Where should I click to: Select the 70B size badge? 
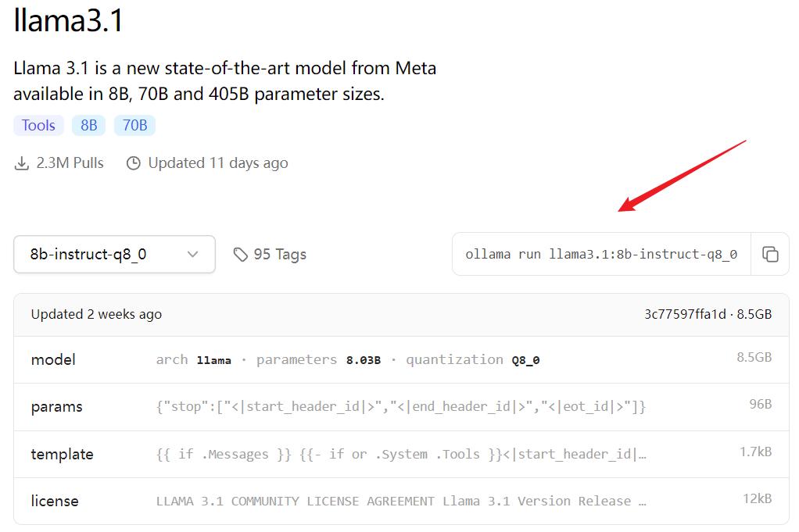pos(134,125)
